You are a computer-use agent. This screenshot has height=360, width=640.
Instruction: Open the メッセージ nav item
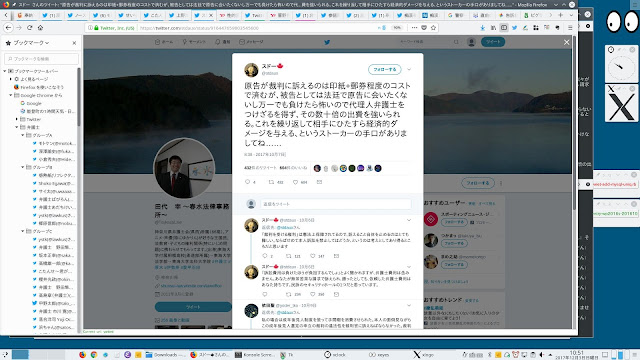click(x=251, y=42)
